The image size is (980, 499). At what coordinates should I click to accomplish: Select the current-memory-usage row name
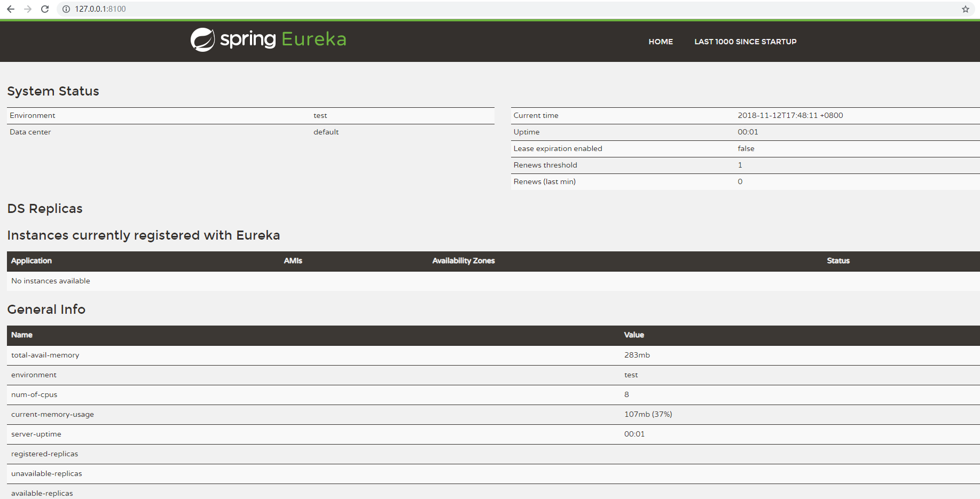(x=52, y=414)
